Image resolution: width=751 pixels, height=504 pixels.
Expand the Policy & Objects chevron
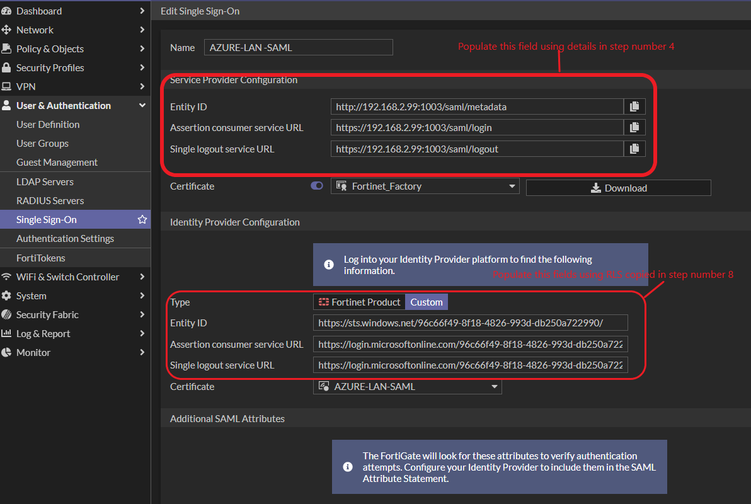tap(142, 48)
